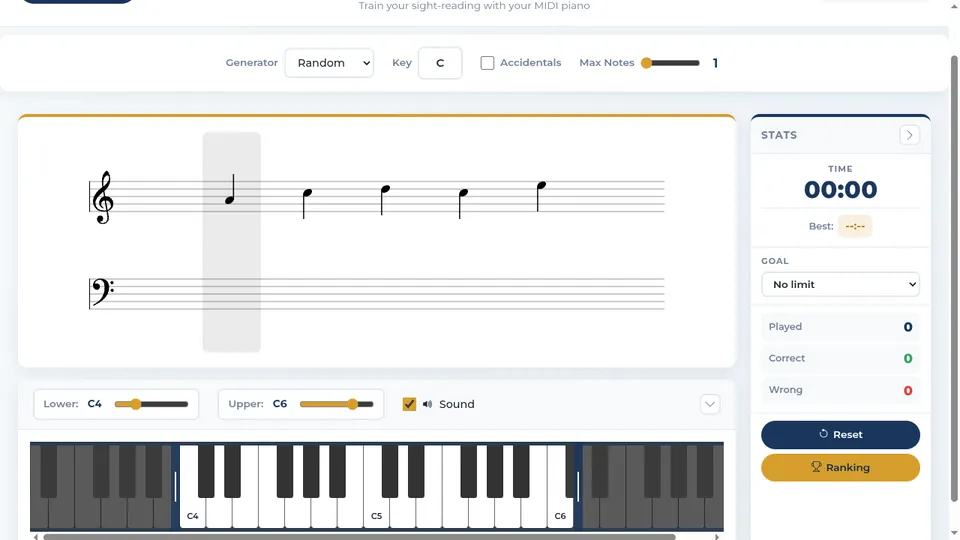Enable the Accidentals checkbox
The image size is (960, 540).
click(x=487, y=63)
